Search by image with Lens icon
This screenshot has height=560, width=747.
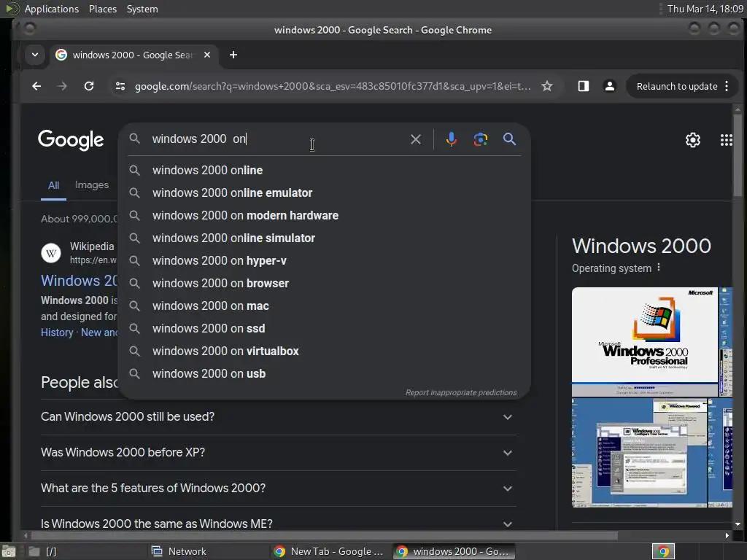pos(480,139)
